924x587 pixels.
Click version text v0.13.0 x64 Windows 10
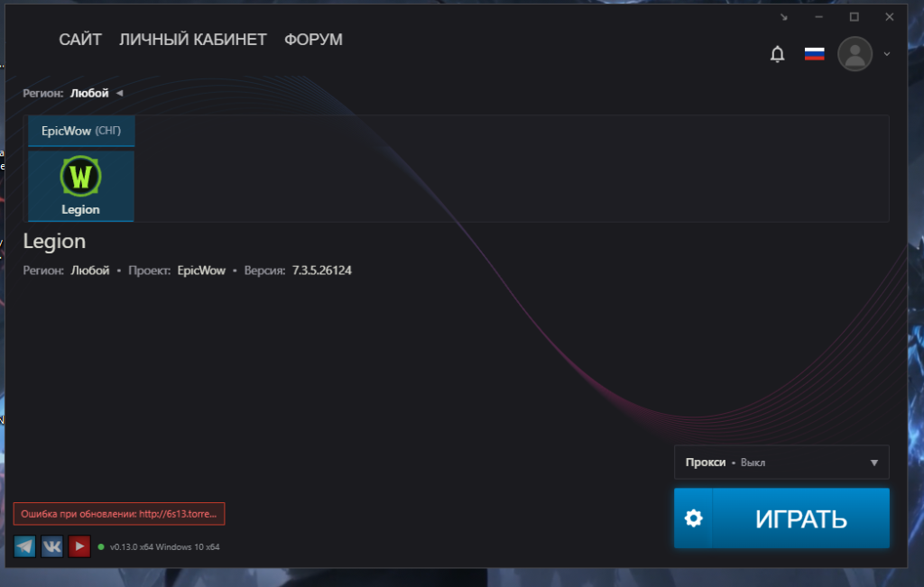[x=164, y=547]
